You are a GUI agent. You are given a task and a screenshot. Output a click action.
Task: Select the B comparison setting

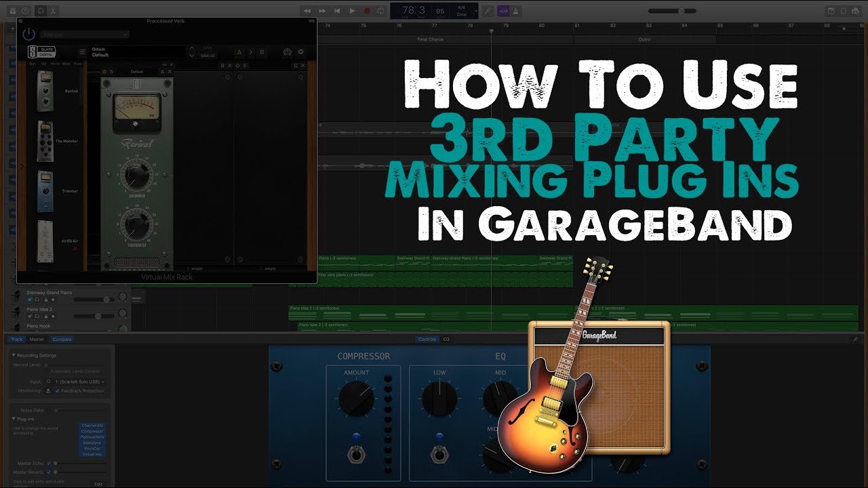pos(262,52)
